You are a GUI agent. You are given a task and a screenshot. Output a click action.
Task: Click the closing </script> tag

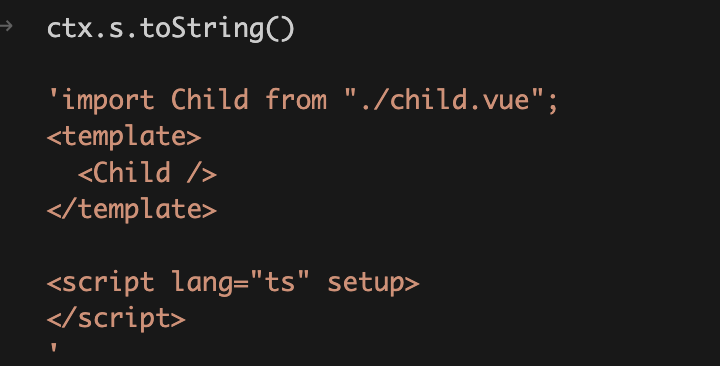[116, 318]
